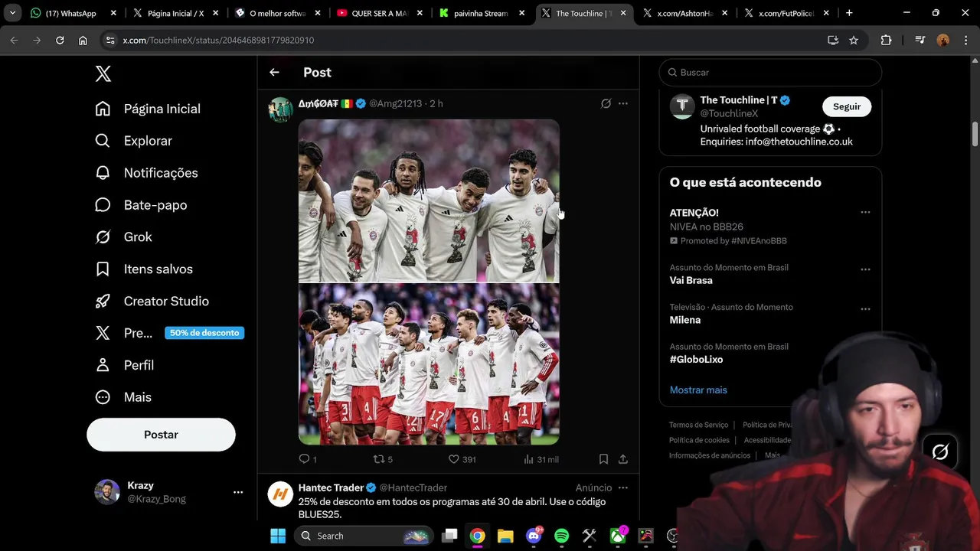This screenshot has height=551, width=980.
Task: Follow The Touchline with Seguir button
Action: (847, 106)
